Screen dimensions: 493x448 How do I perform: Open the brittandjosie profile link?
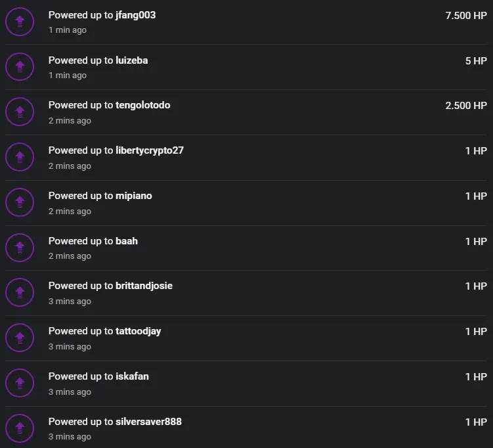[x=144, y=286]
